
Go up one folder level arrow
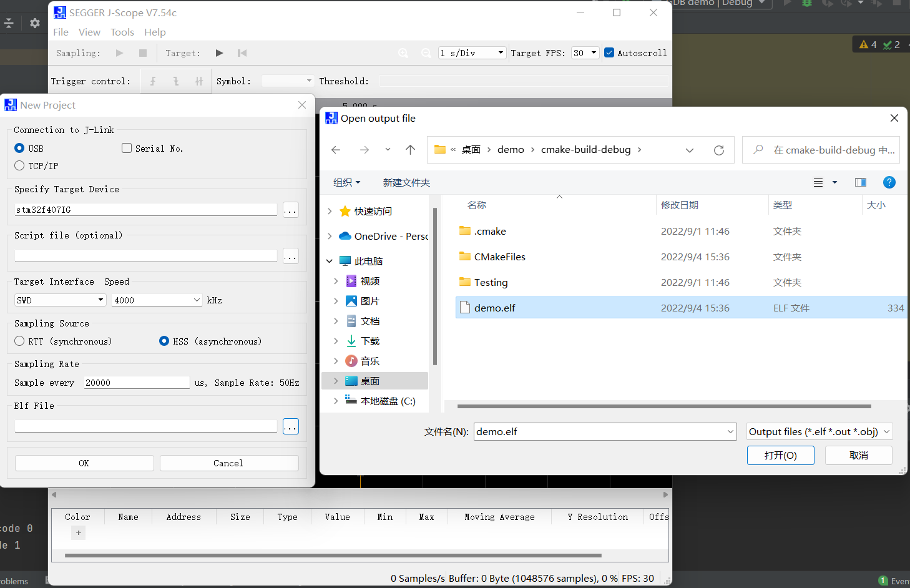410,150
